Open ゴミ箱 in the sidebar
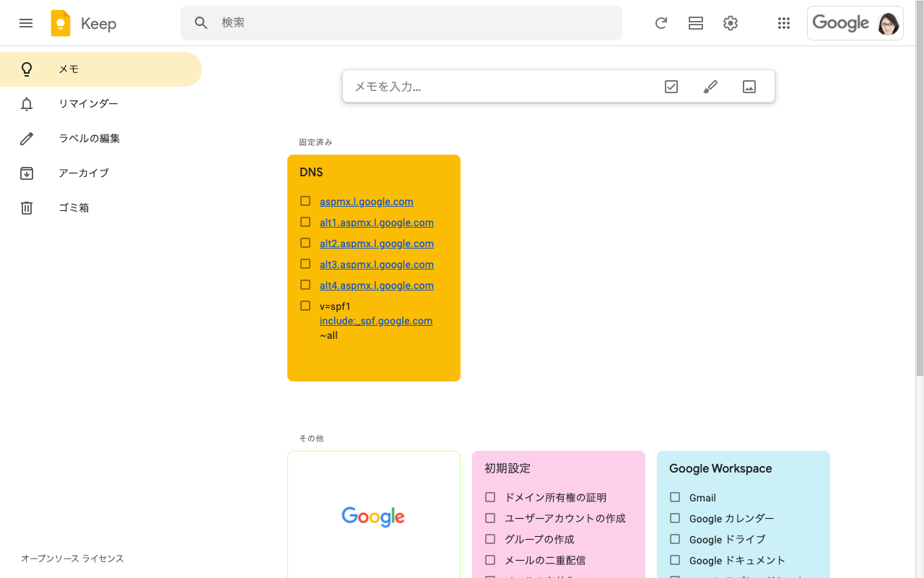924x578 pixels. pos(101,208)
